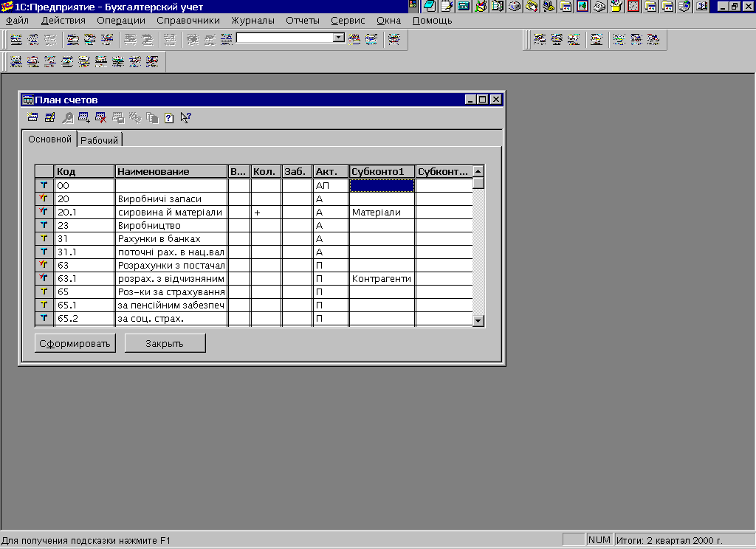756x549 pixels.
Task: Click the main window system menu icon
Action: [x=7, y=6]
